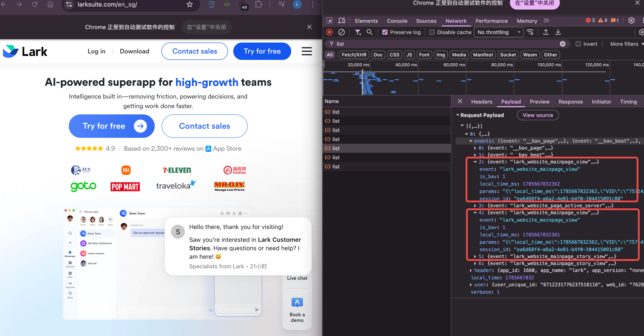Clear the network log

[x=341, y=32]
